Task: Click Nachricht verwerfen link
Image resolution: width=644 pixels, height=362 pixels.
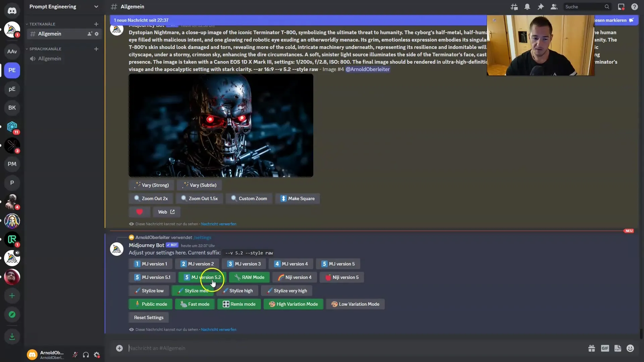Action: coord(218,329)
